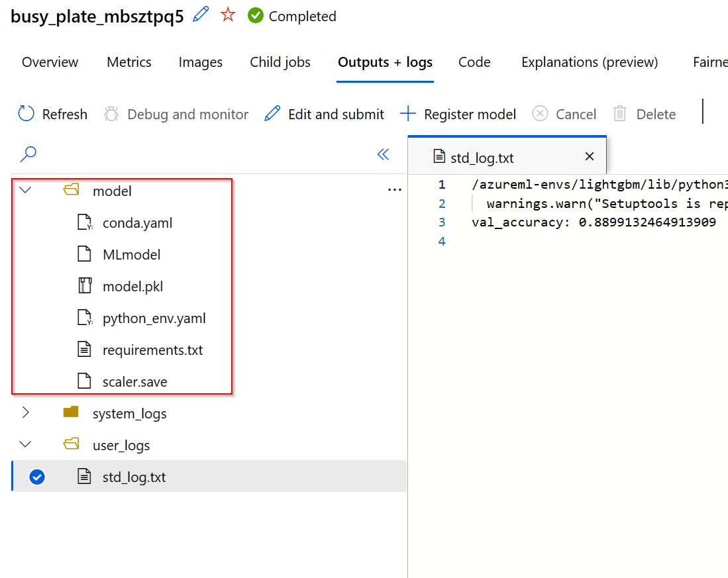Click the model.pkl file icon
Image resolution: width=728 pixels, height=578 pixels.
pos(84,286)
